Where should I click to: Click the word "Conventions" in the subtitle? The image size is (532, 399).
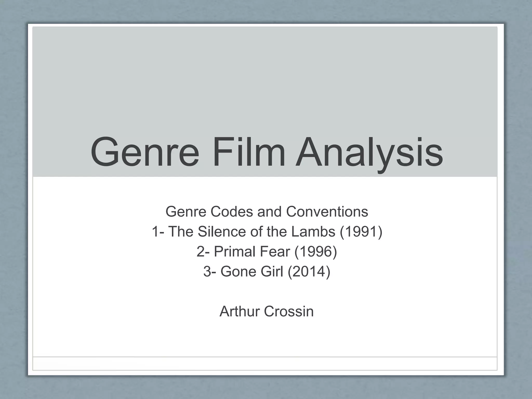327,212
